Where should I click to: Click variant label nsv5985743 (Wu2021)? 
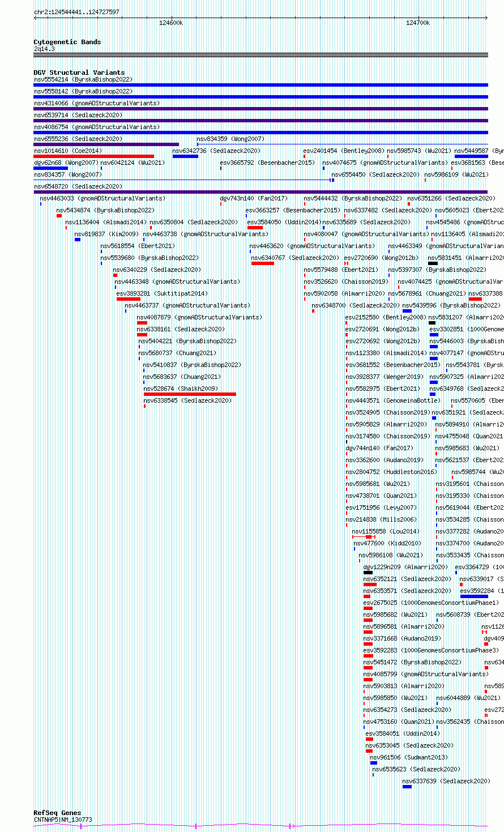[420, 151]
